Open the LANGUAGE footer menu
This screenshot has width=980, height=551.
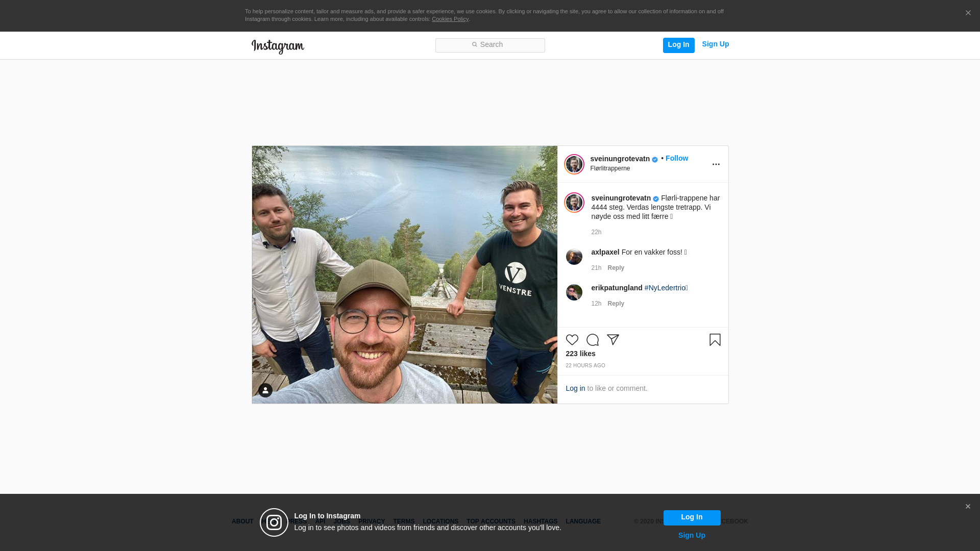coord(583,521)
